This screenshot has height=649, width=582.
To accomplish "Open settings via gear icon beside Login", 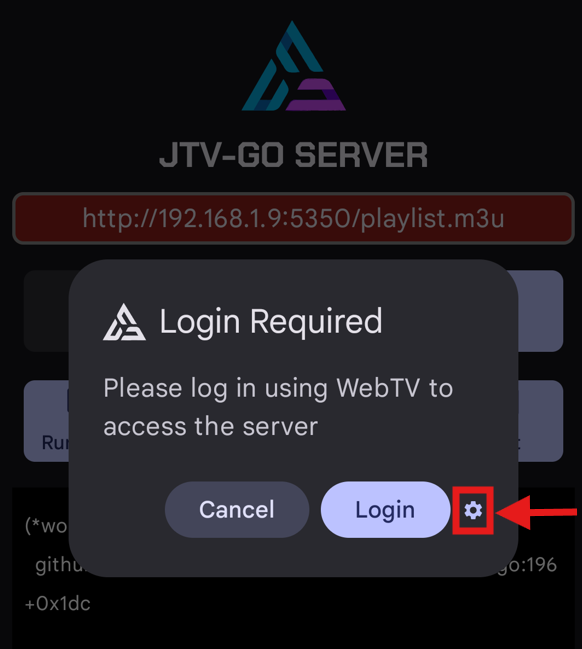I will pos(473,510).
